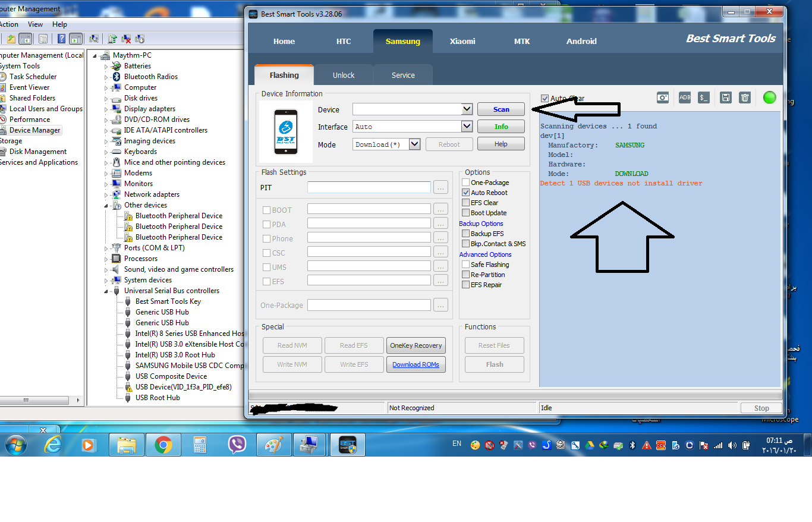Switch to the Xiaomi tab

click(462, 41)
